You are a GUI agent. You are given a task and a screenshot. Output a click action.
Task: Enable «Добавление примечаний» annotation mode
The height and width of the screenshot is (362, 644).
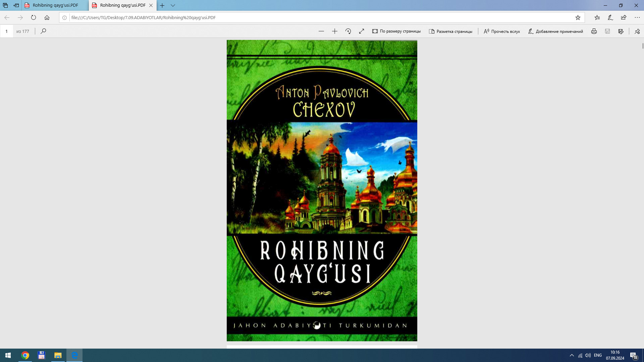tap(556, 31)
